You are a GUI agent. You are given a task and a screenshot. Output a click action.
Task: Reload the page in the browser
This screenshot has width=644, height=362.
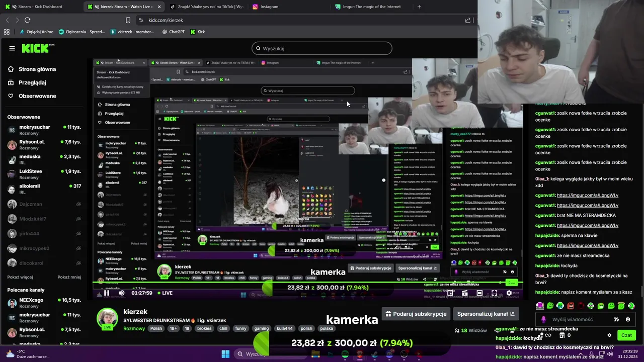pos(27,20)
